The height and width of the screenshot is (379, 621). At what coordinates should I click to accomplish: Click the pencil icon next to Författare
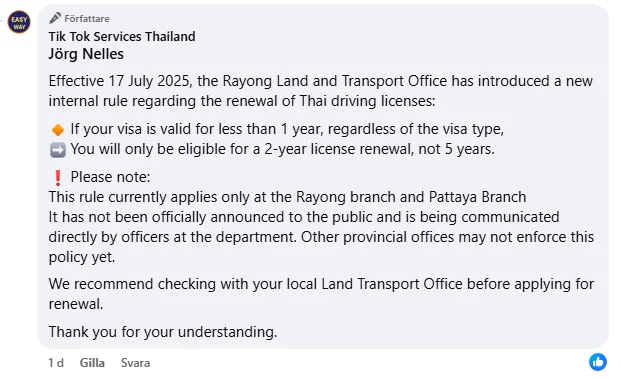click(55, 18)
